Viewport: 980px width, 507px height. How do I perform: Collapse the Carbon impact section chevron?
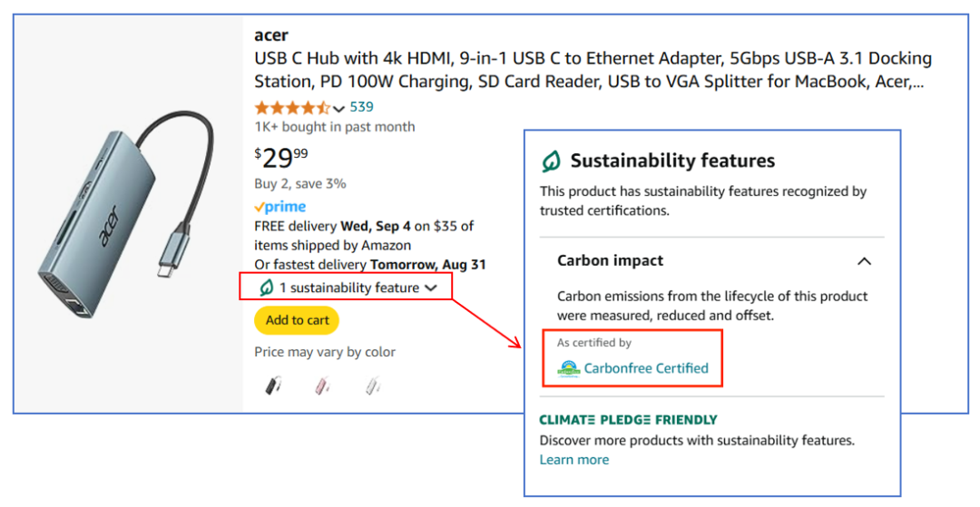tap(864, 261)
